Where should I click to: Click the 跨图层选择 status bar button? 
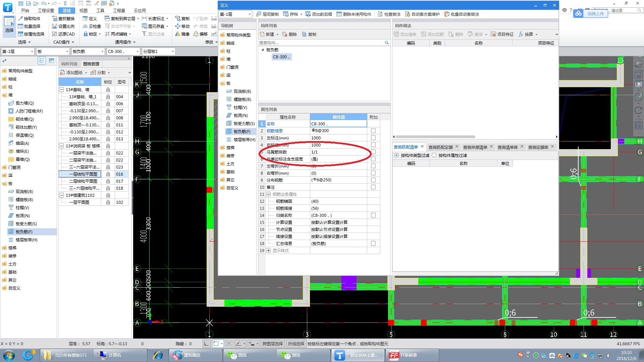[x=272, y=344]
